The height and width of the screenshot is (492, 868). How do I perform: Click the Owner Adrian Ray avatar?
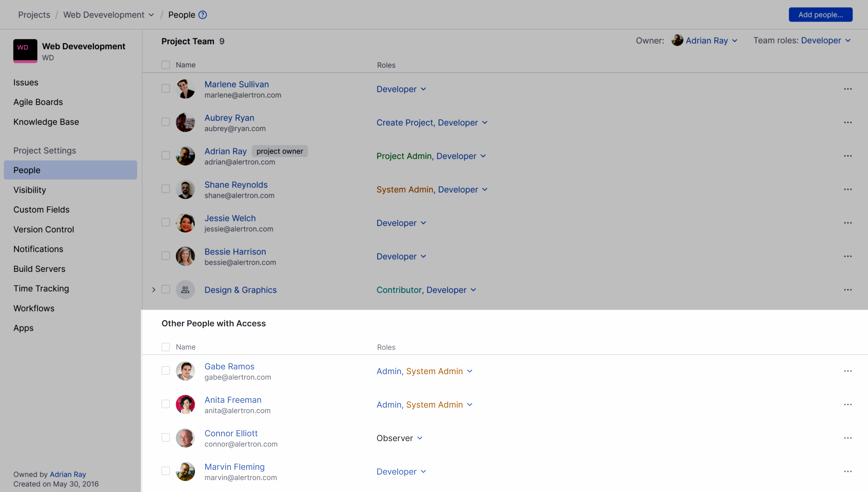[678, 40]
